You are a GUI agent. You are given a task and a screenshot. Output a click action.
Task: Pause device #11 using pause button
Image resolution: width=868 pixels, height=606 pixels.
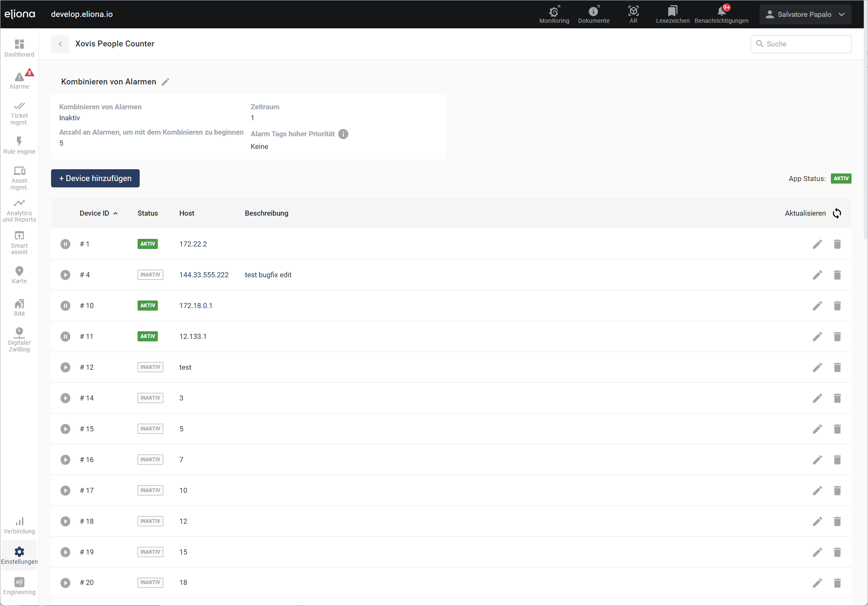65,337
